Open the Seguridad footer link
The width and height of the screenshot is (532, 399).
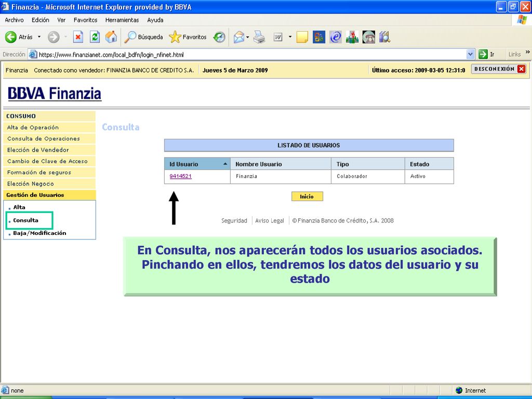coord(234,220)
